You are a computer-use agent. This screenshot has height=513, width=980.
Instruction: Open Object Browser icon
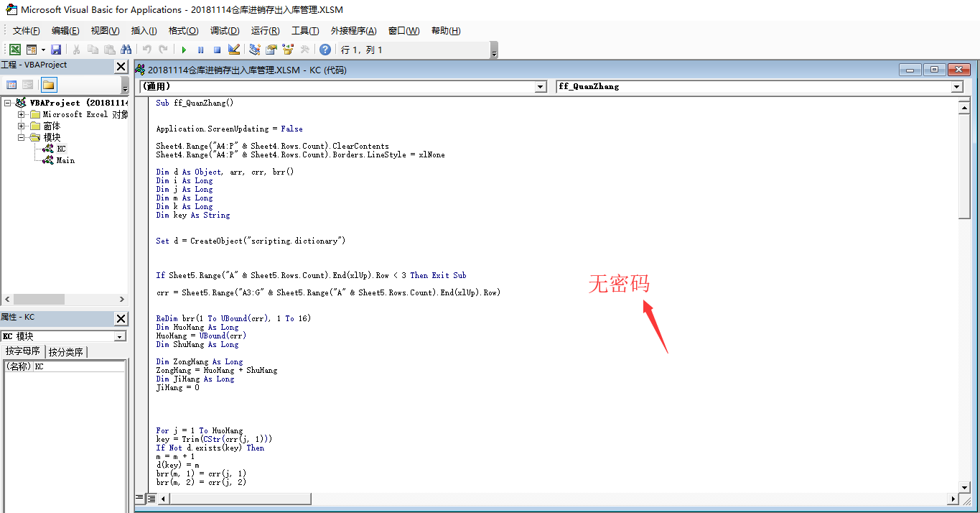pos(288,50)
